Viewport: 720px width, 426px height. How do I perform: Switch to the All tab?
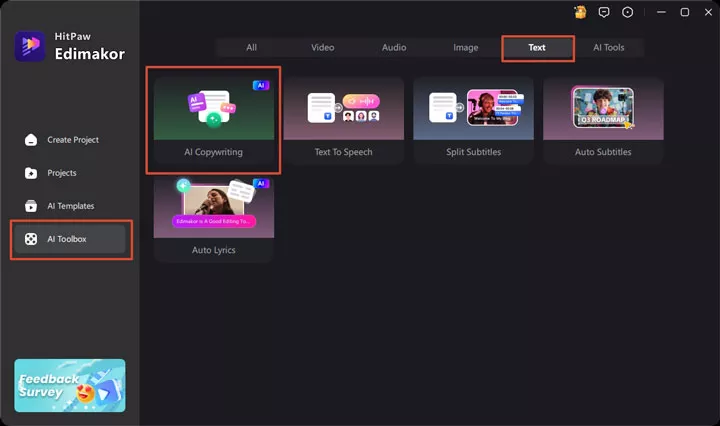251,47
